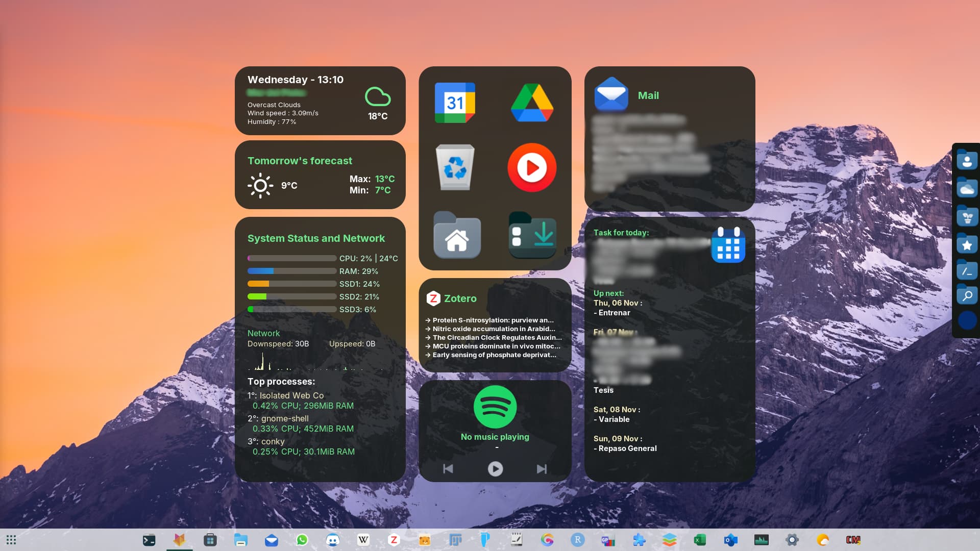980x551 pixels.
Task: Skip to the next track
Action: [542, 469]
